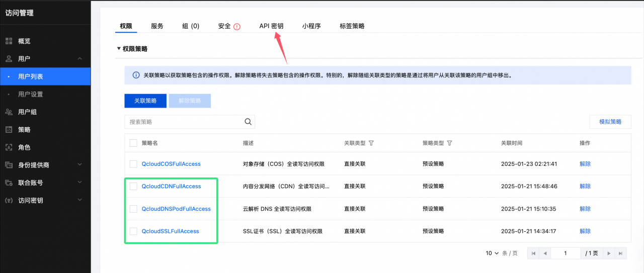
Task: Switch to the 服务 tab
Action: [x=157, y=26]
